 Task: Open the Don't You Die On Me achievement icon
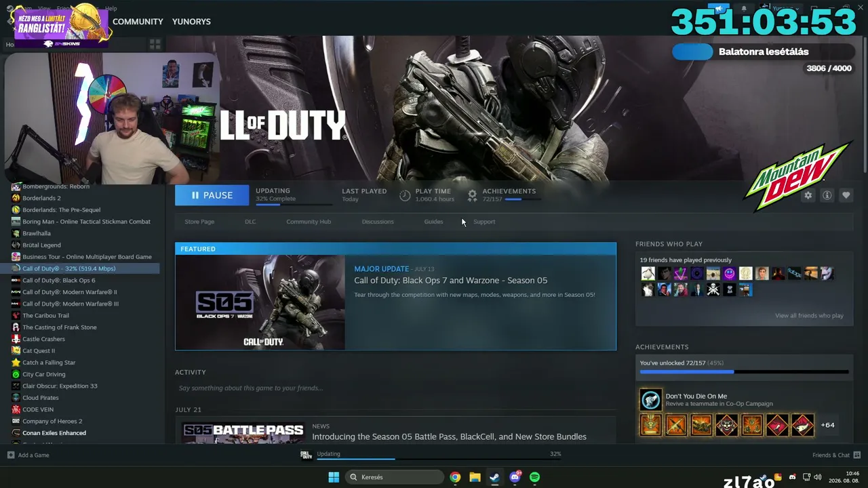[650, 400]
